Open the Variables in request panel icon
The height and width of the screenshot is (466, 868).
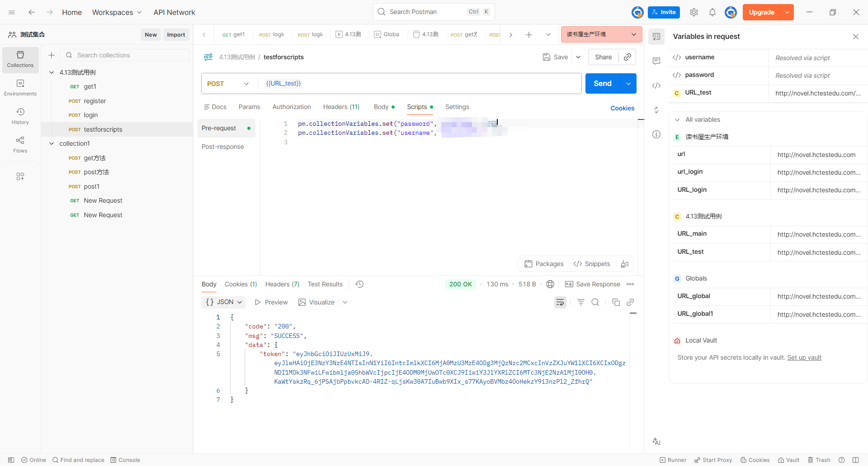click(656, 37)
